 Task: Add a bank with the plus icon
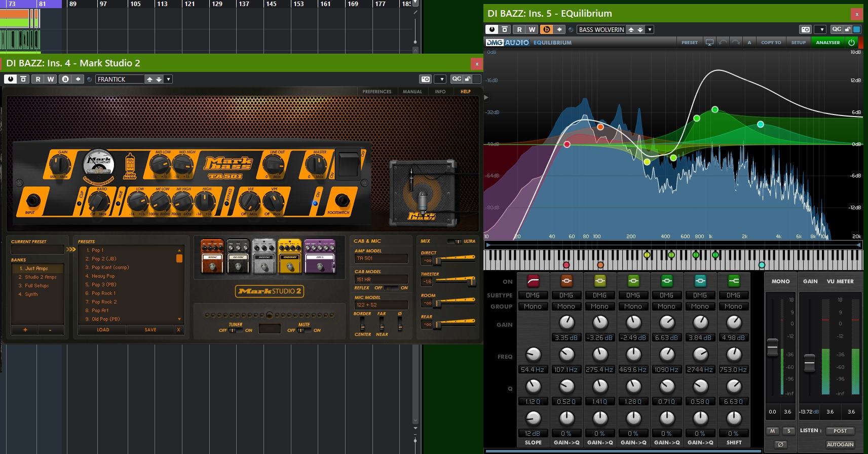coord(25,330)
